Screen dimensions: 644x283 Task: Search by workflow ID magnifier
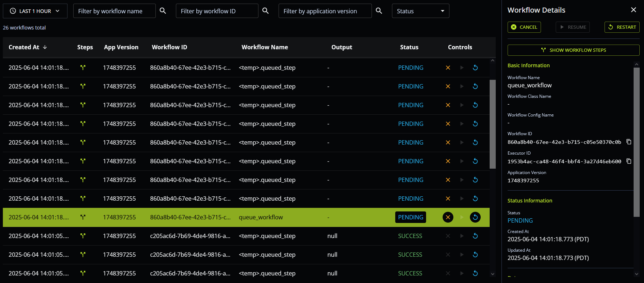[266, 11]
